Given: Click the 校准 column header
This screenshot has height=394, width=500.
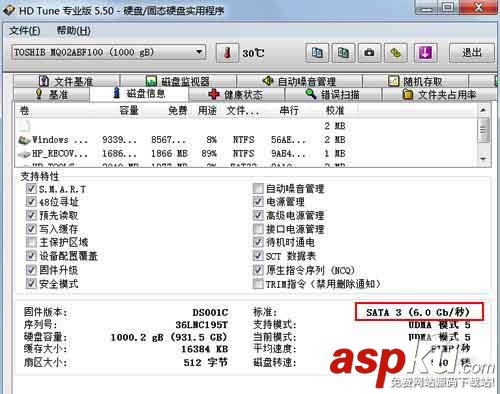Looking at the screenshot, I should pyautogui.click(x=335, y=110).
